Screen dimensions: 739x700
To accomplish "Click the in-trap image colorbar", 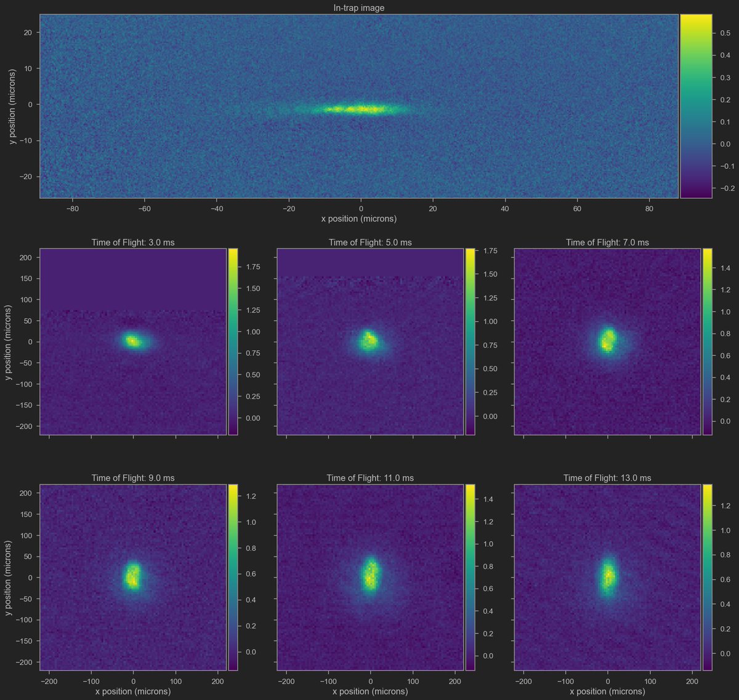I will click(696, 106).
